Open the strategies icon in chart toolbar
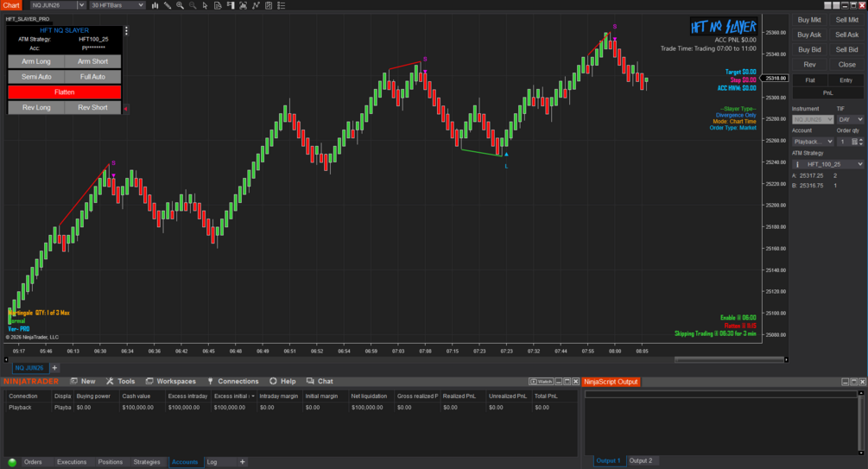Screen dimensions: 868x469 coord(269,5)
